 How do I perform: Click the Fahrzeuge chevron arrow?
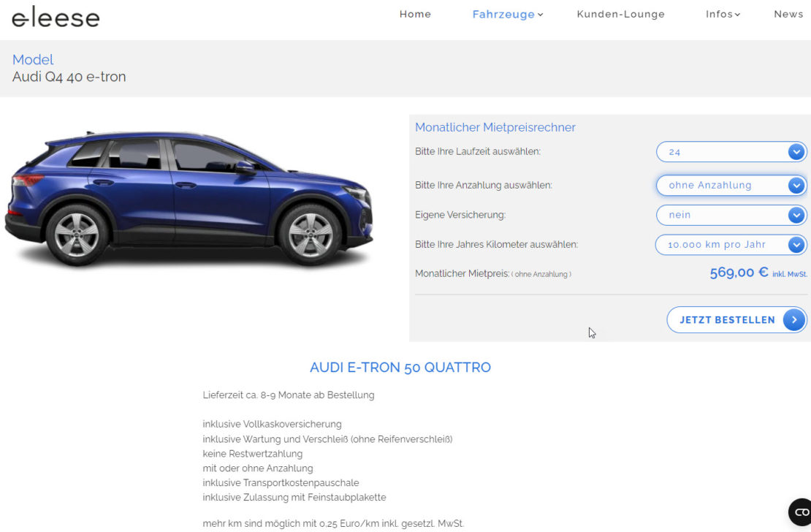[541, 15]
